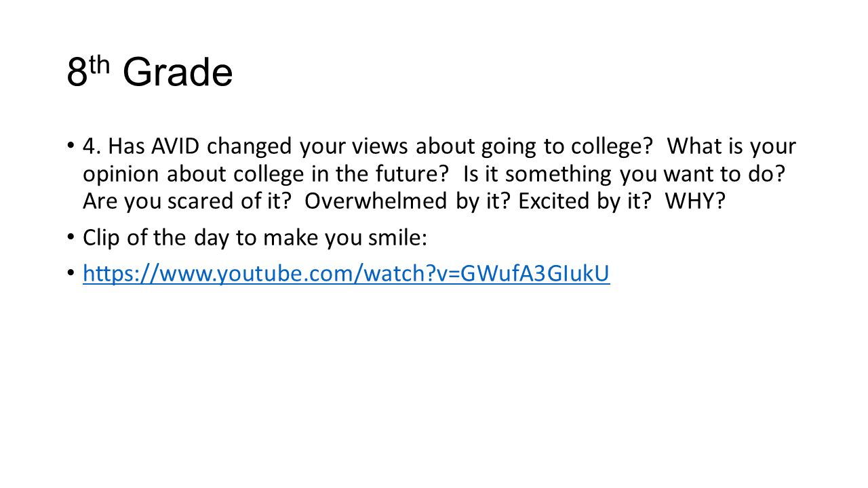Click the phrase "What is your" ending line one
Image resolution: width=868 pixels, height=488 pixels.
tap(732, 147)
